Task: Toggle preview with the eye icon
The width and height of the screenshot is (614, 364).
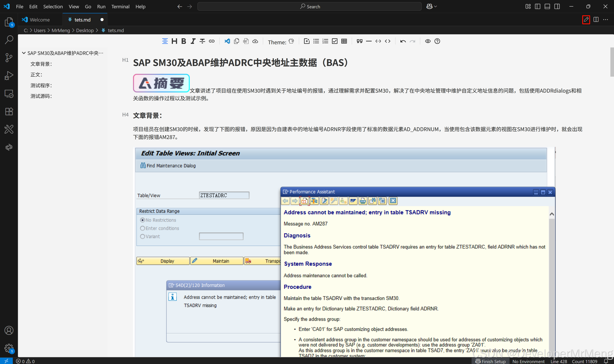Action: tap(428, 41)
